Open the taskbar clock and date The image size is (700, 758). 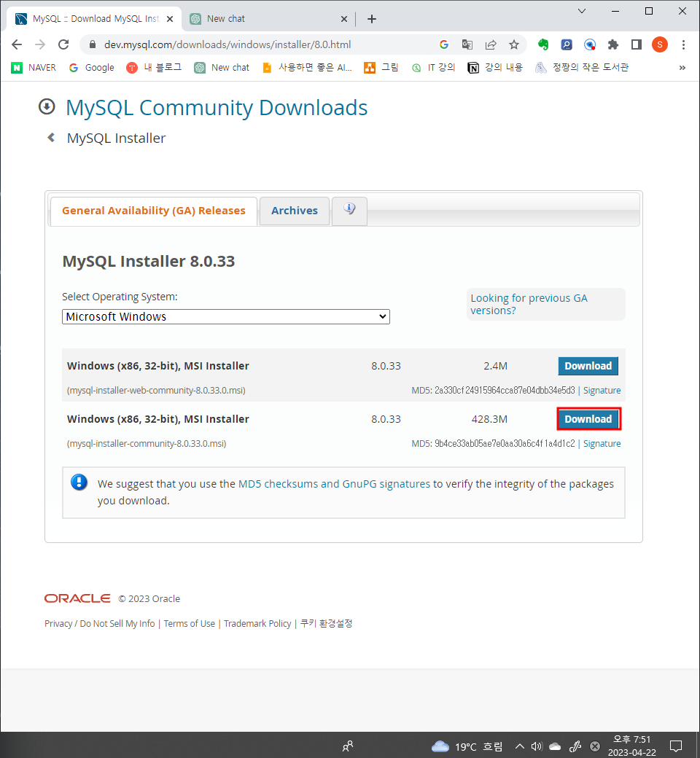(x=631, y=746)
